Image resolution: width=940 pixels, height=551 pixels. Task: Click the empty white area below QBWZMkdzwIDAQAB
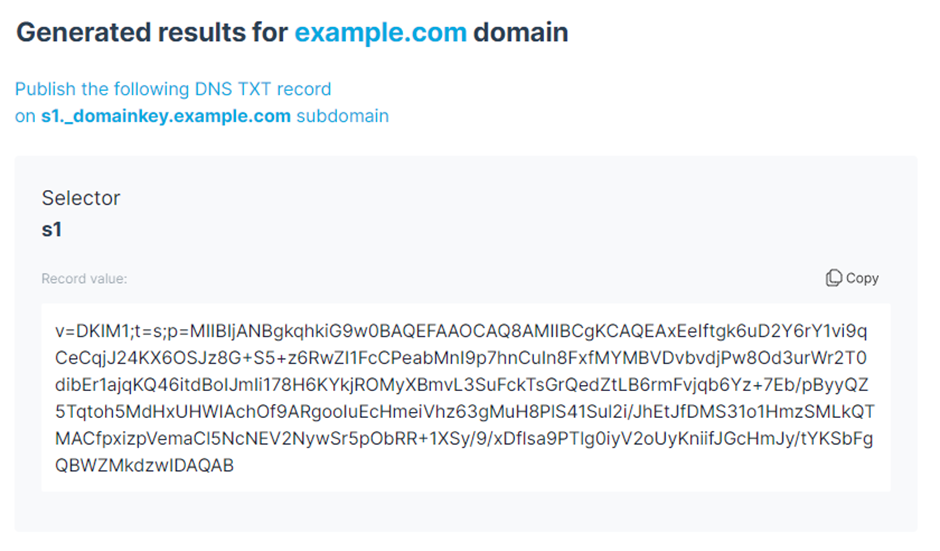[x=466, y=483]
